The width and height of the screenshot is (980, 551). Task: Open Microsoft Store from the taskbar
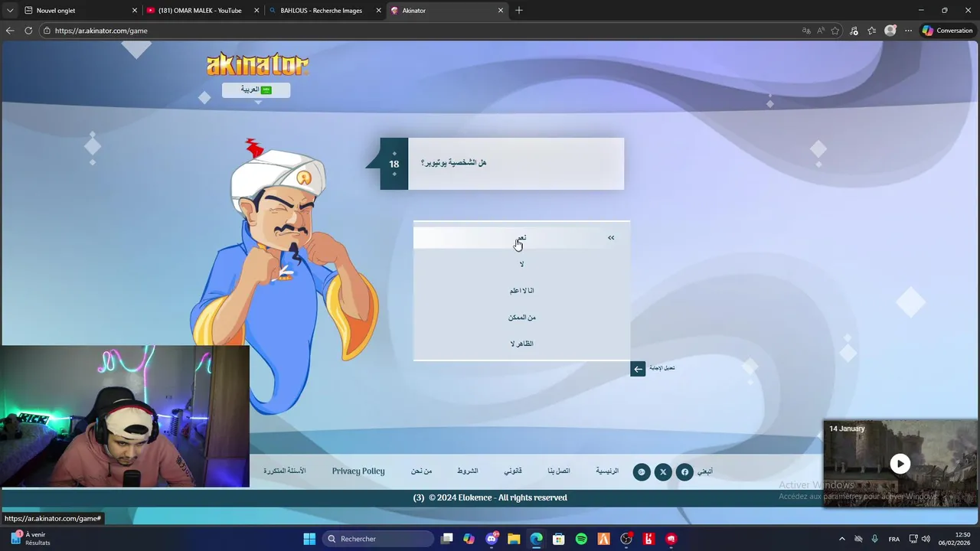pos(559,539)
